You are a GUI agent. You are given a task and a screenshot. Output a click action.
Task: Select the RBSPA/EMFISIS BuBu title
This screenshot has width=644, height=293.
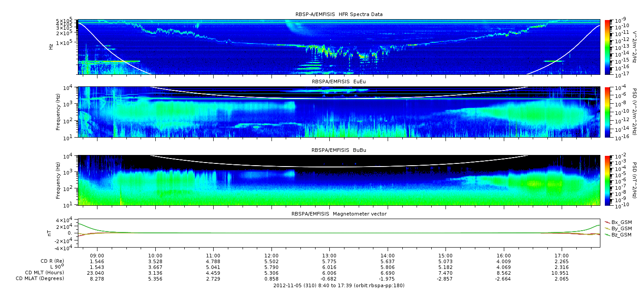339,151
